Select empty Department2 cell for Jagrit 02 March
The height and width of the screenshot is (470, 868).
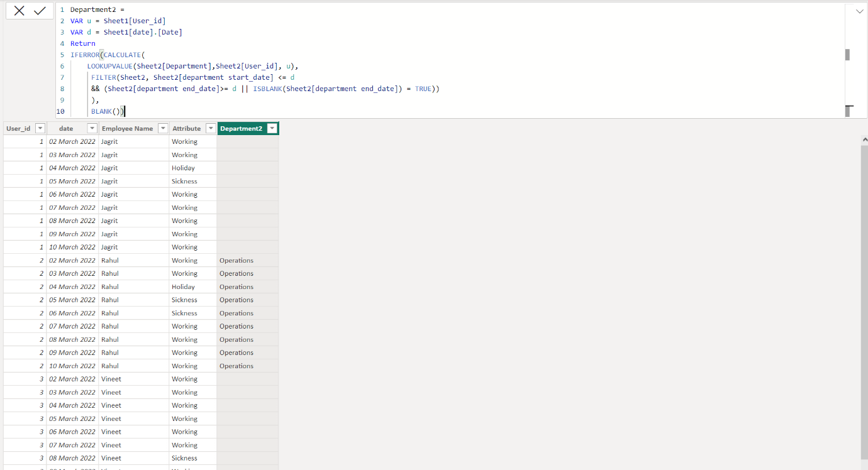248,141
